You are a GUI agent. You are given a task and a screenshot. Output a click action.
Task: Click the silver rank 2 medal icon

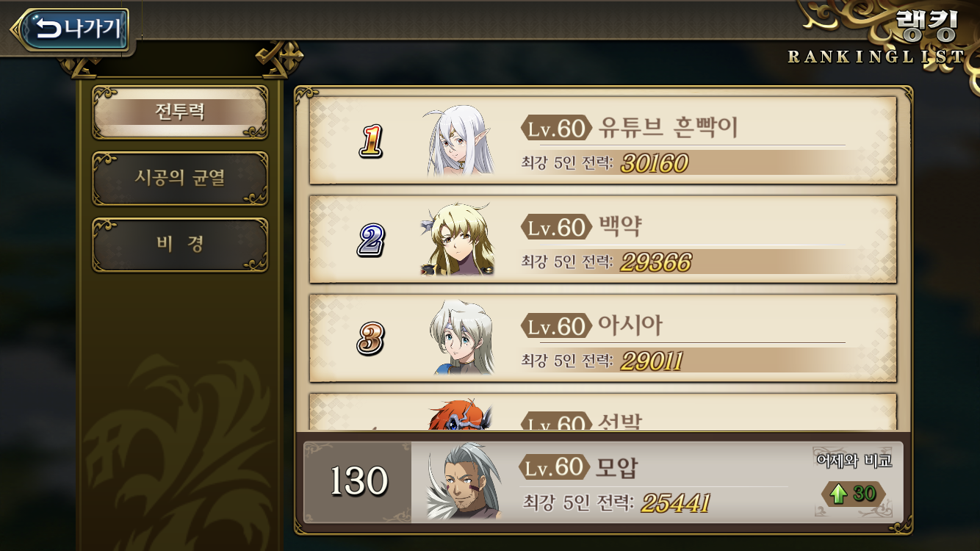tap(371, 240)
